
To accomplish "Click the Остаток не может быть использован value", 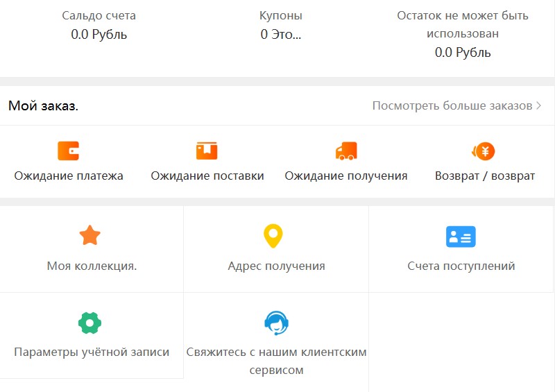I will click(x=463, y=52).
